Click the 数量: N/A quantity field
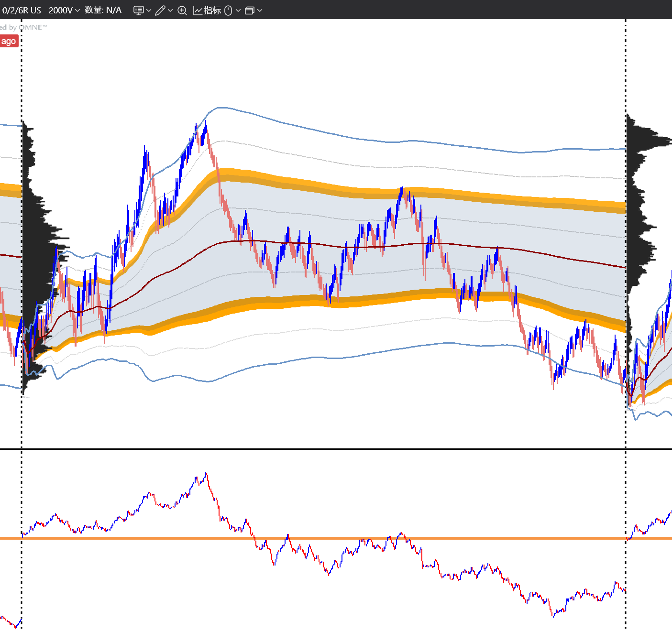672x631 pixels. pyautogui.click(x=103, y=10)
